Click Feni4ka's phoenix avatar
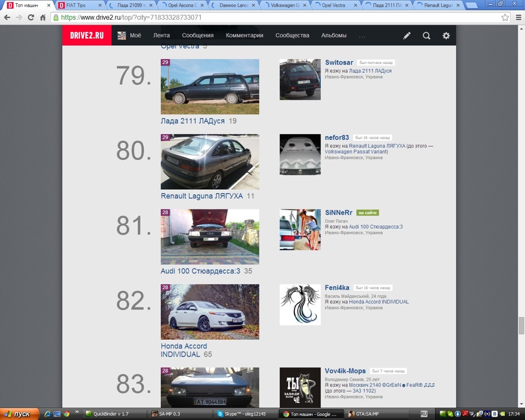This screenshot has width=525, height=420. coord(300,305)
